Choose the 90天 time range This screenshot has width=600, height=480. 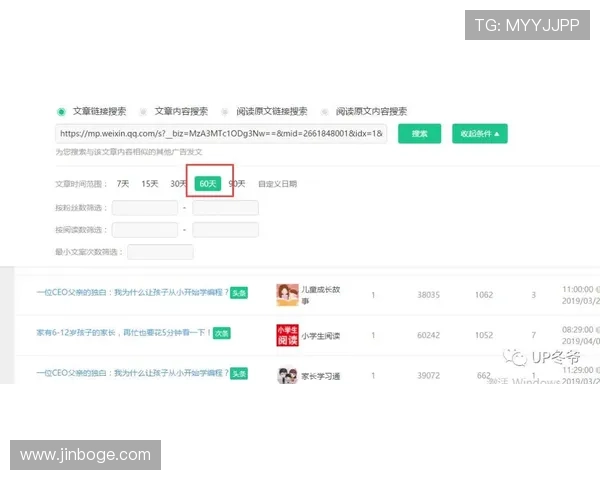click(x=237, y=184)
